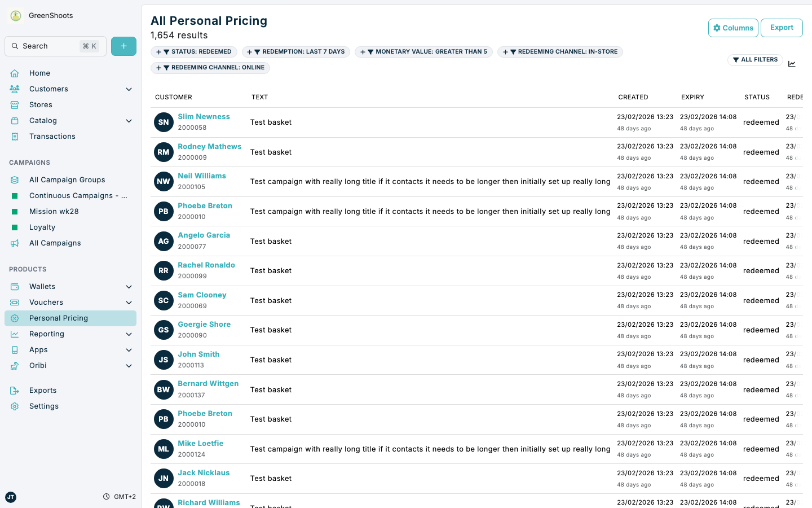Click the JT avatar in the bottom corner
This screenshot has width=812, height=508.
coord(10,497)
